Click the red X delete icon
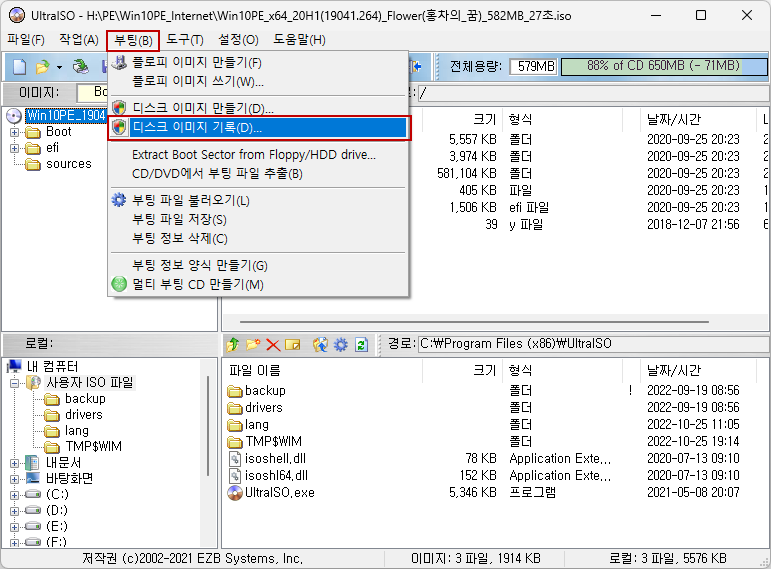The image size is (771, 569). tap(273, 345)
